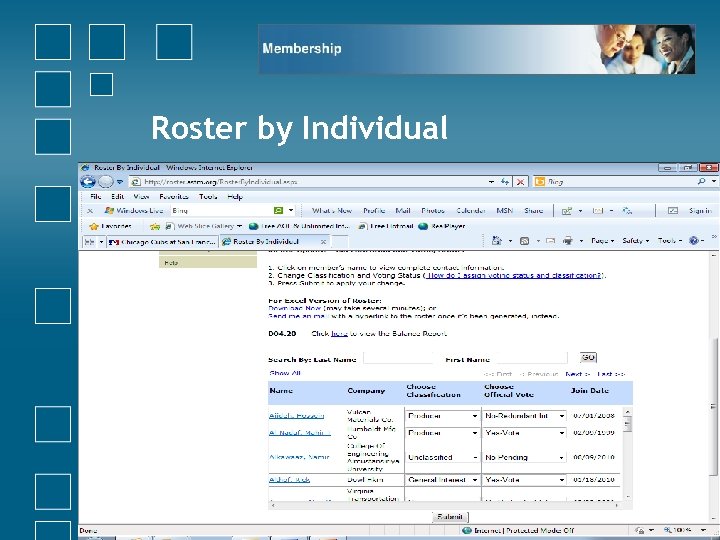Click MSN in Windows Live toolbar
This screenshot has height=540, width=720.
coord(505,211)
